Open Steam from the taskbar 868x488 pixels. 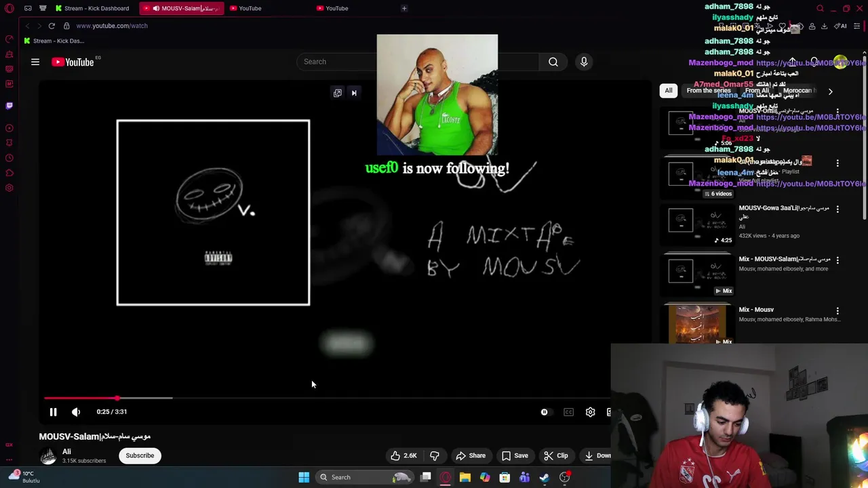pyautogui.click(x=545, y=477)
